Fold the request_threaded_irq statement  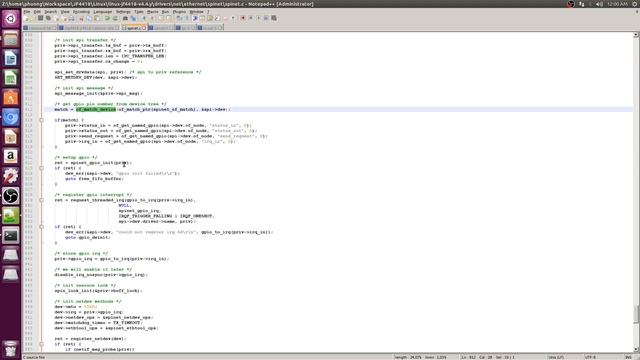[x=41, y=200]
